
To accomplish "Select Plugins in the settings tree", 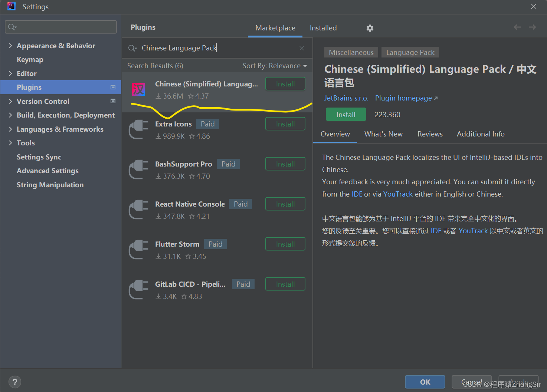I will point(61,87).
